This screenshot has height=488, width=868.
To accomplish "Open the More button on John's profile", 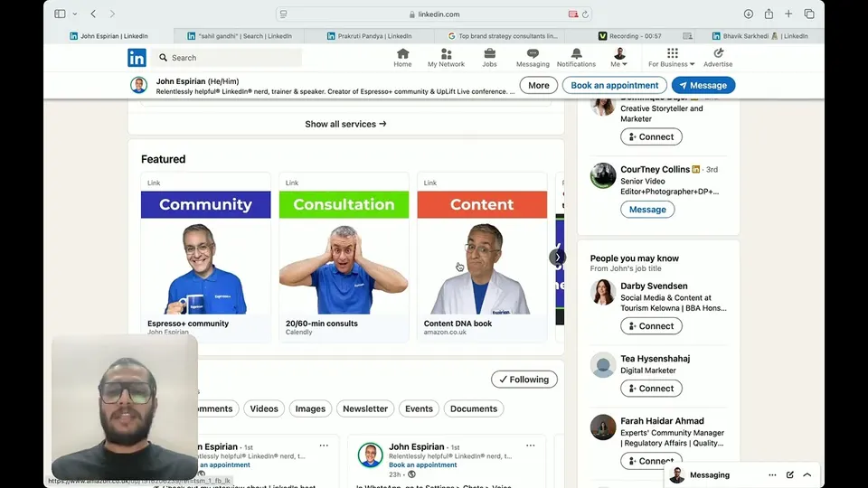I will pyautogui.click(x=539, y=85).
